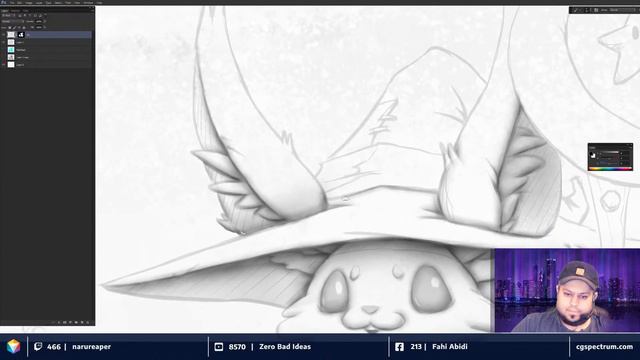Select the bottom Layer 0 row

49,64
